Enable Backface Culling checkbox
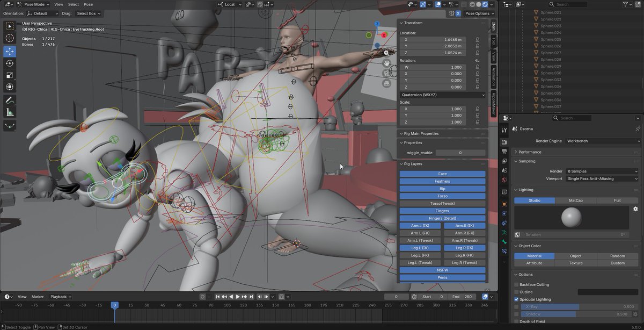This screenshot has width=644, height=330. pos(516,284)
